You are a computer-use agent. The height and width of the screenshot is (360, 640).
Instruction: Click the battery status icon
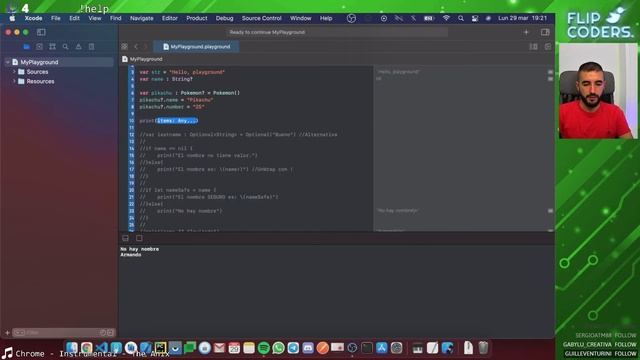[429, 18]
